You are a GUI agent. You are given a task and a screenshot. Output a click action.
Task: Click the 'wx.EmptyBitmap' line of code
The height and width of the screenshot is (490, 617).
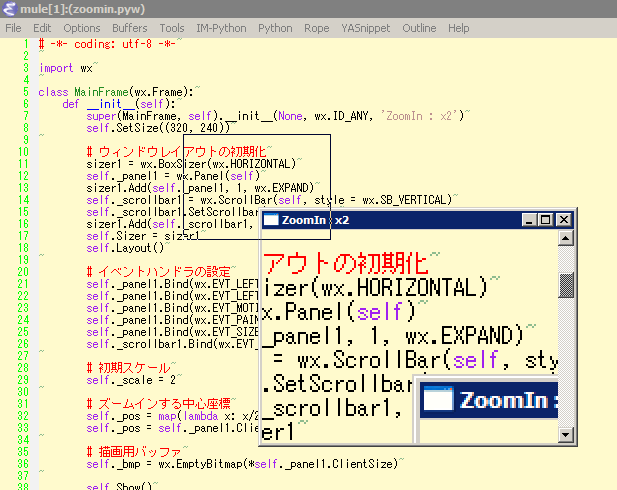[x=240, y=464]
